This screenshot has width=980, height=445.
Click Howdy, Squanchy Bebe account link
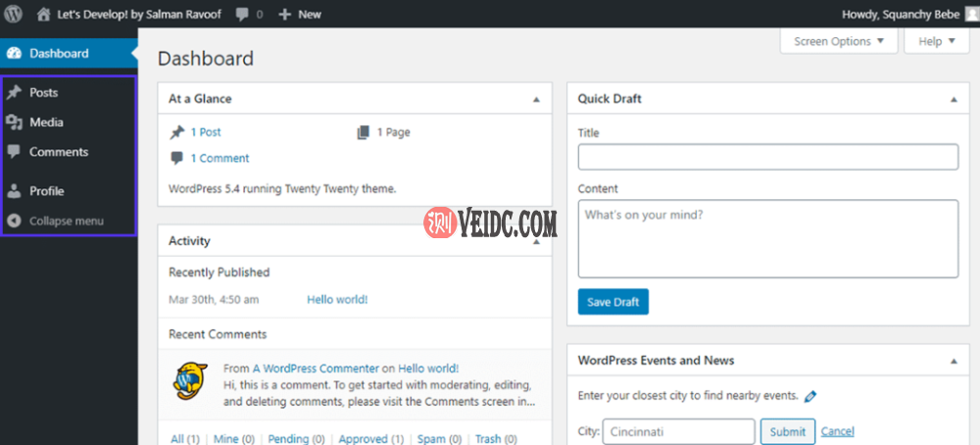coord(901,15)
